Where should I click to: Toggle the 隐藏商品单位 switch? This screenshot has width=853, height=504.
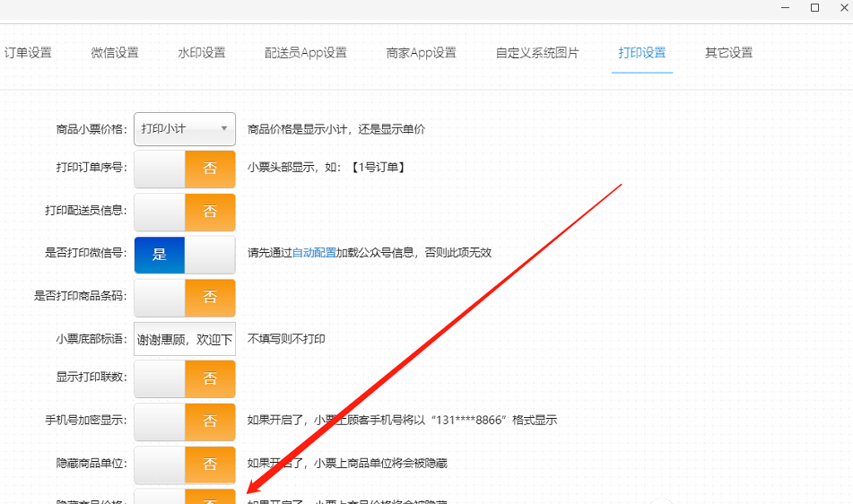185,465
